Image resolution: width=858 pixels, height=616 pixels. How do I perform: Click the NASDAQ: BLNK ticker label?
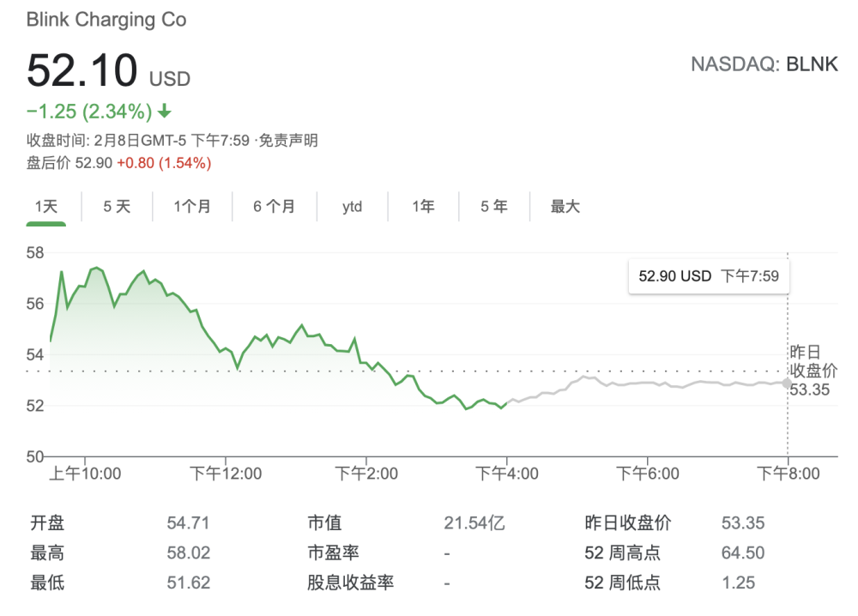click(x=764, y=65)
